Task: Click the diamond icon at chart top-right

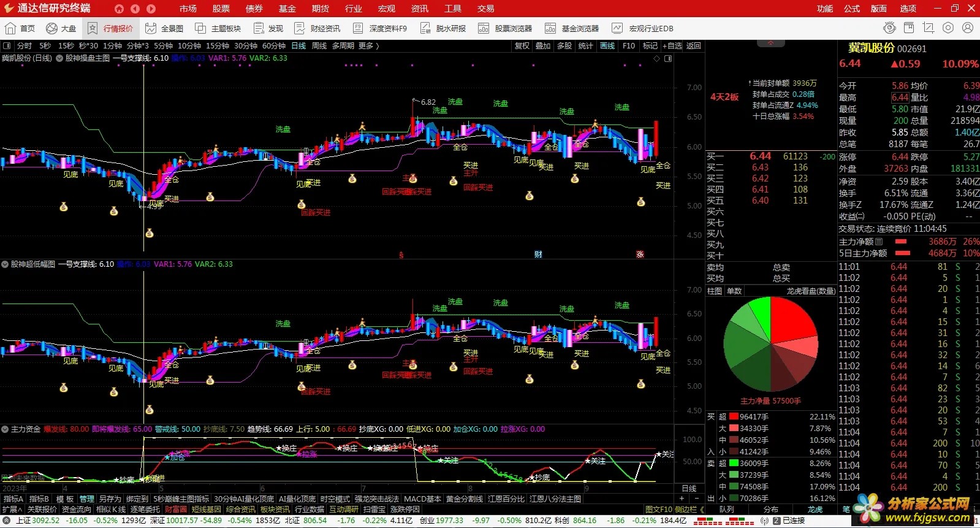Action: (656, 58)
